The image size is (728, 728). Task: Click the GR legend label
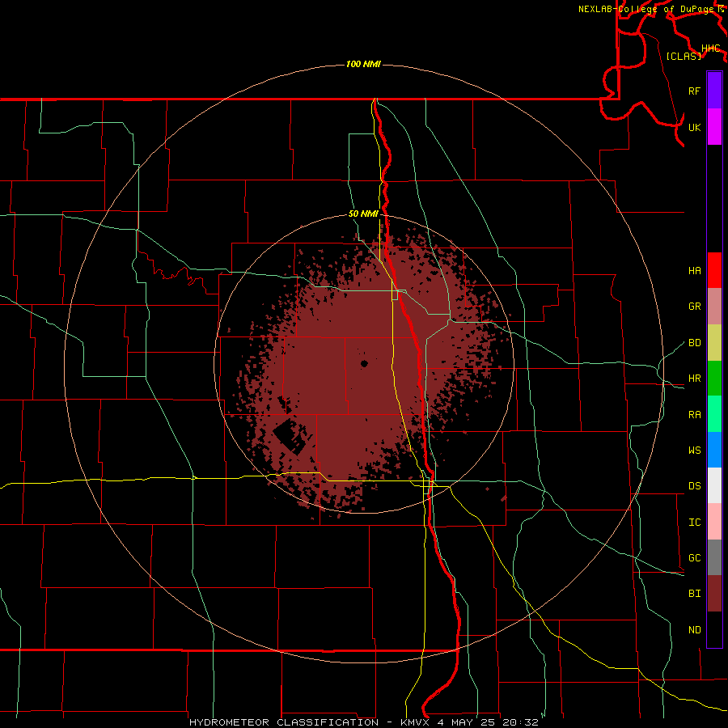[694, 307]
